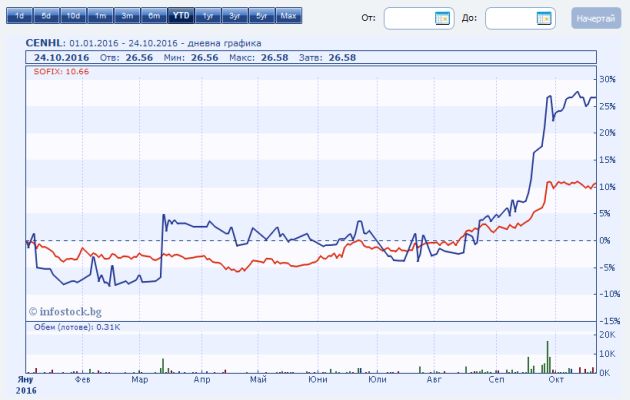The height and width of the screenshot is (400, 630).
Task: Switch chart to 3m range
Action: point(127,16)
